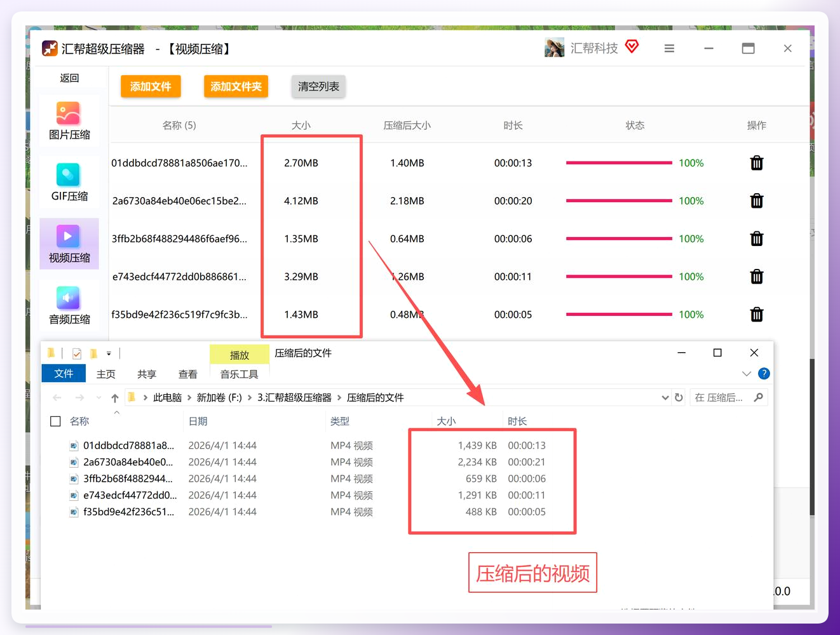Open the 音乐工具 ribbon tab
Screen dimensions: 840x635
tap(239, 374)
